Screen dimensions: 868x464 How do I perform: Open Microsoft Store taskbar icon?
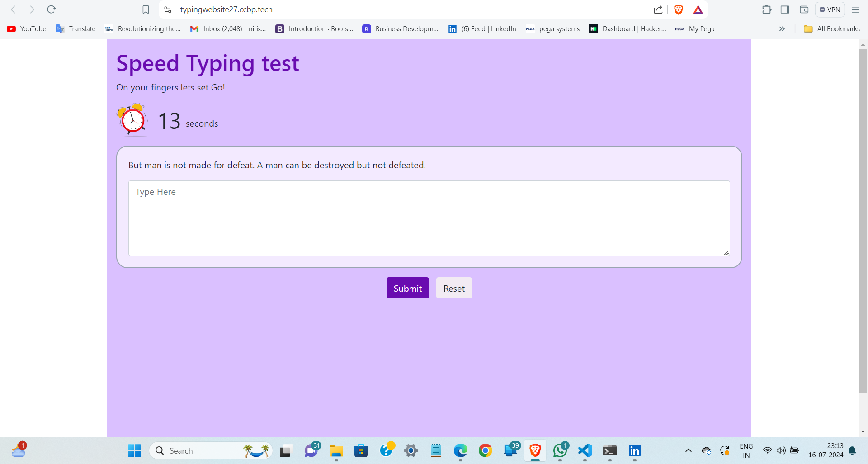pyautogui.click(x=361, y=450)
